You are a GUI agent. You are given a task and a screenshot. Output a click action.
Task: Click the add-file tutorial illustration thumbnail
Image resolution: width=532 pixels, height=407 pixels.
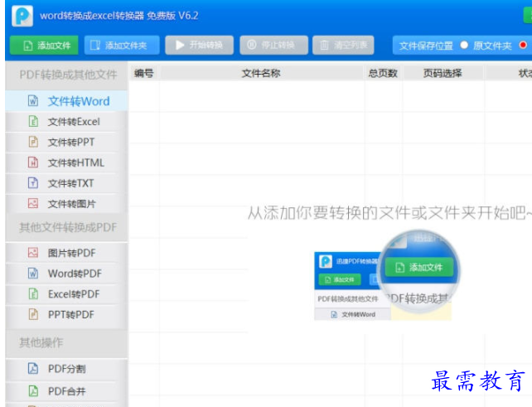point(386,276)
